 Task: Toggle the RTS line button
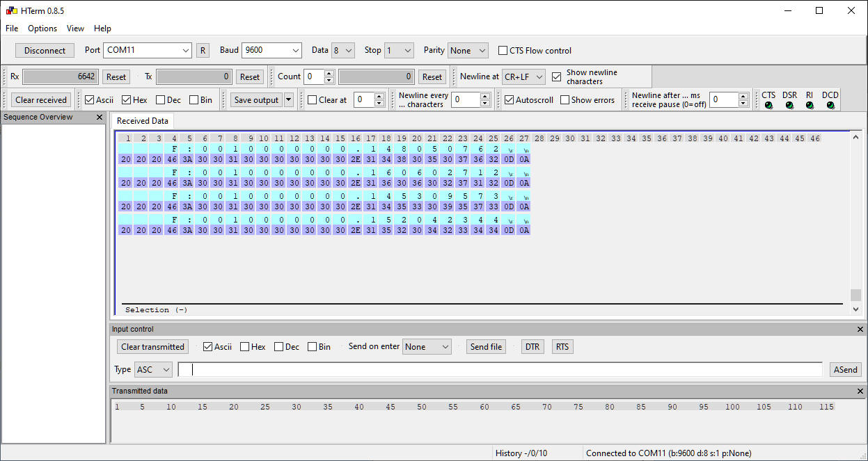[562, 346]
